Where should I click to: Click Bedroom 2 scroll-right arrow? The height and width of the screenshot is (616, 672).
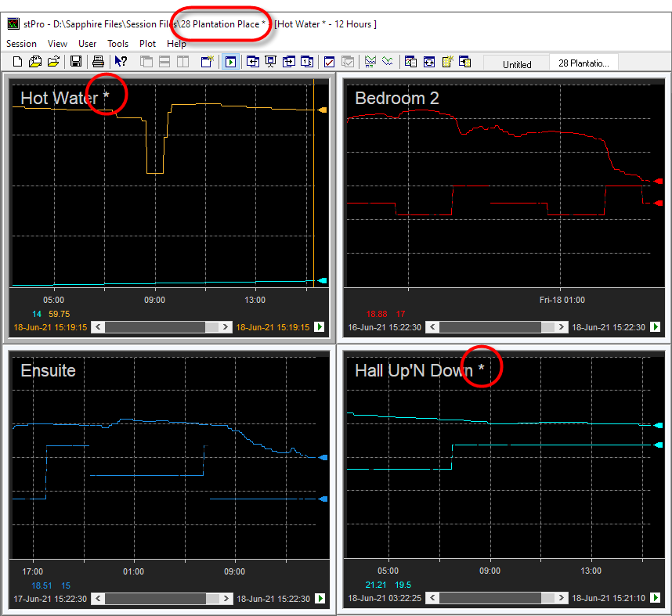pyautogui.click(x=561, y=327)
